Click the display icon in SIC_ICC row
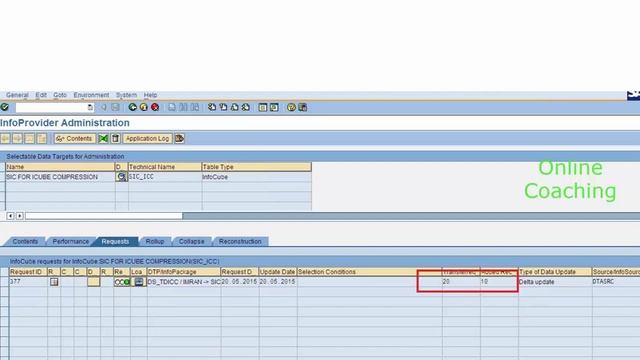The image size is (640, 360). (121, 177)
